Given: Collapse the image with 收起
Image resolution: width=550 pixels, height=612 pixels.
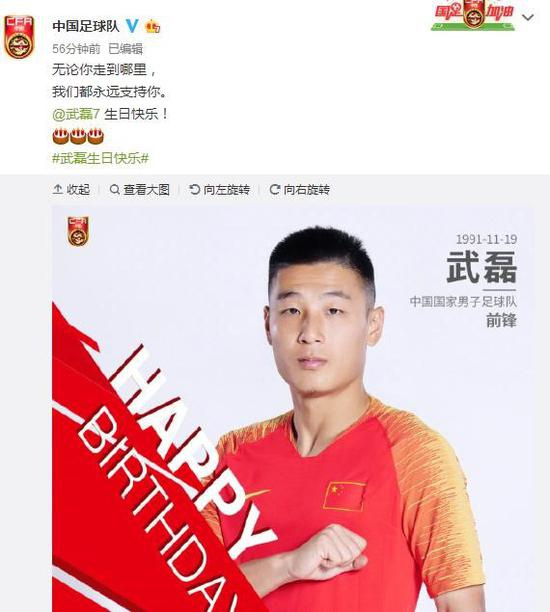Looking at the screenshot, I should point(71,190).
